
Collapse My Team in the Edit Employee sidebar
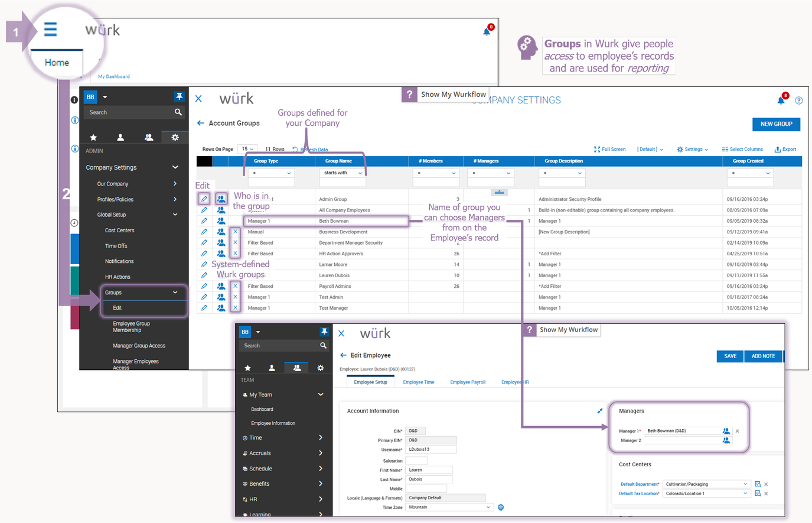321,395
